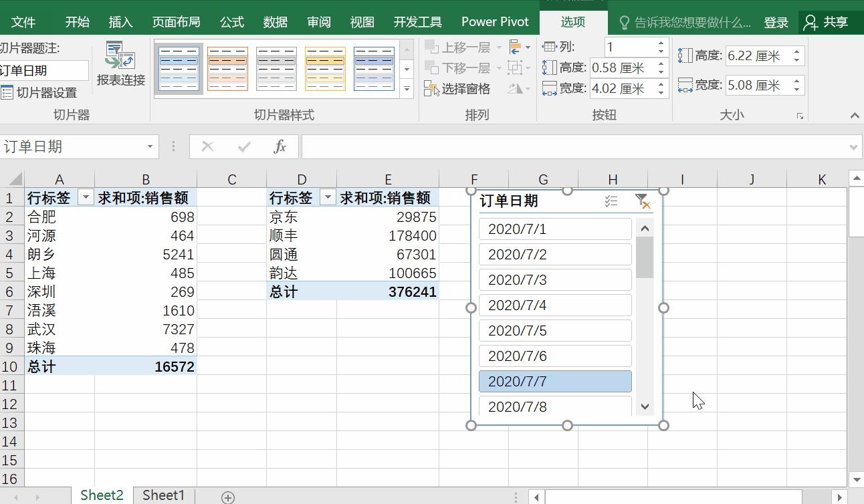Toggle multi-select in the slicer header
The image size is (864, 504).
(611, 201)
